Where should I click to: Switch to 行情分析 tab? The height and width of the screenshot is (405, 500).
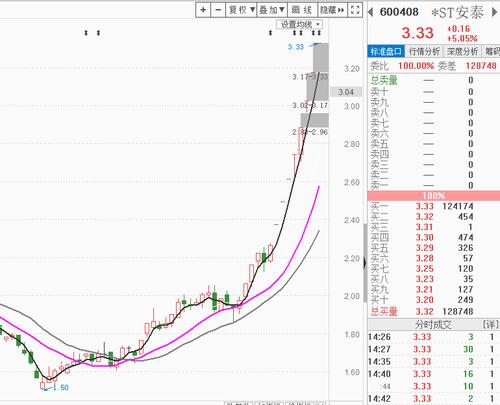pyautogui.click(x=424, y=51)
